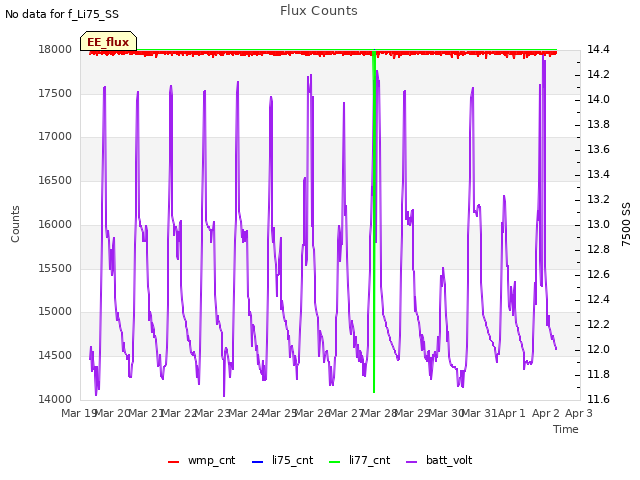This screenshot has height=480, width=640.
Task: Click the 14000 tick on Counts axis
Action: (55, 399)
